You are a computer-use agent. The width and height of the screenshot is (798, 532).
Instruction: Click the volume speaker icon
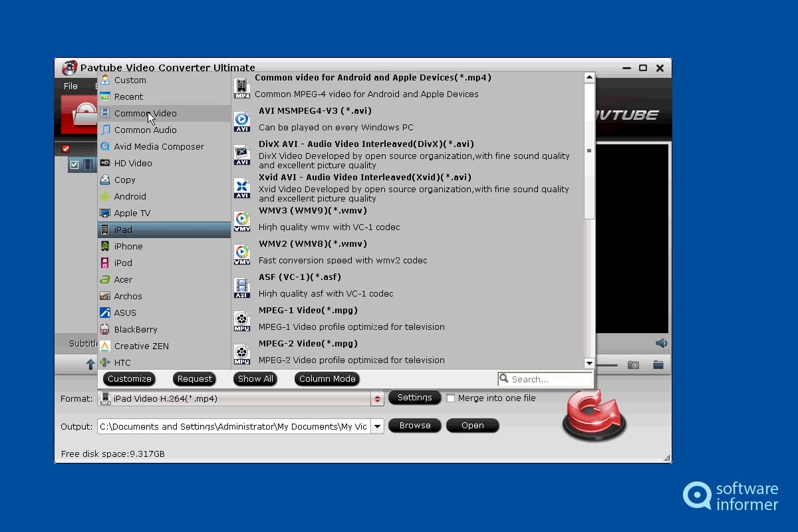click(x=661, y=343)
